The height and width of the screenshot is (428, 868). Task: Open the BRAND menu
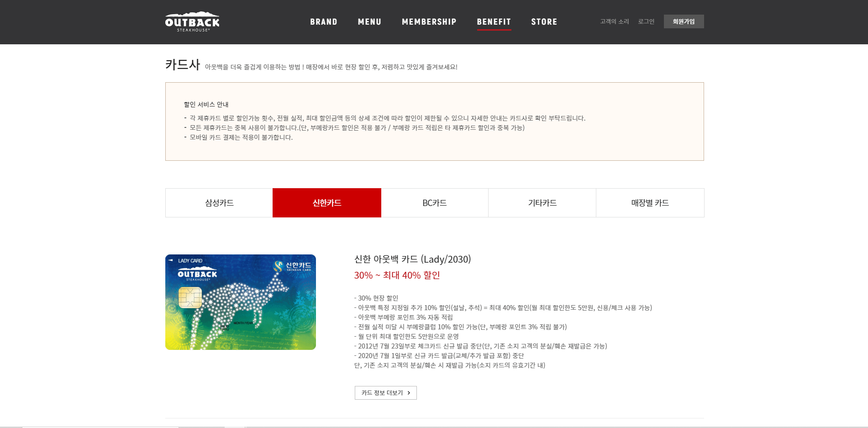[324, 22]
